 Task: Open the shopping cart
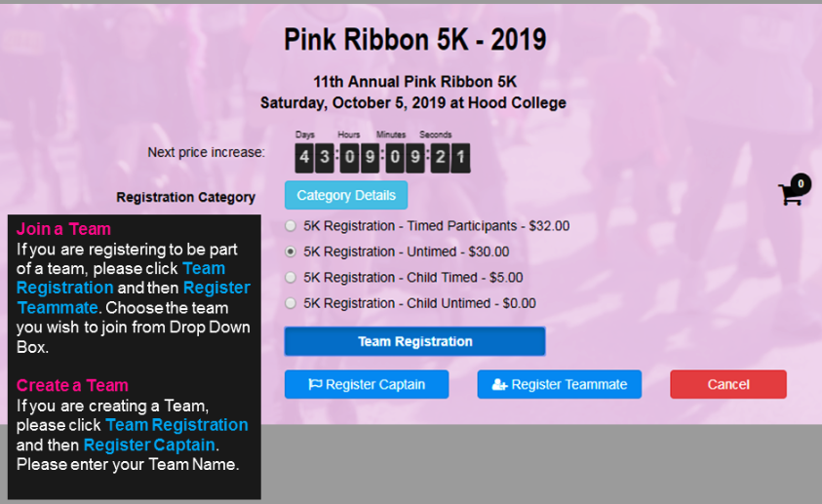(x=789, y=195)
